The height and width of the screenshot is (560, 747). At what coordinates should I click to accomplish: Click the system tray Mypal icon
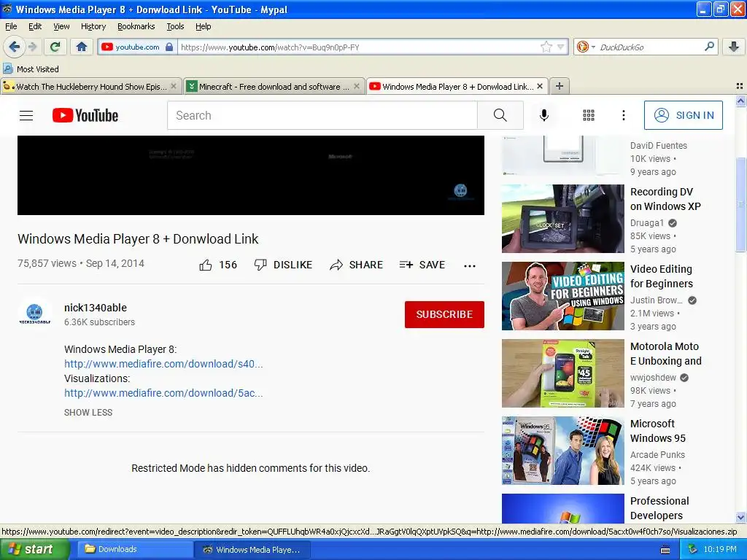(x=692, y=549)
